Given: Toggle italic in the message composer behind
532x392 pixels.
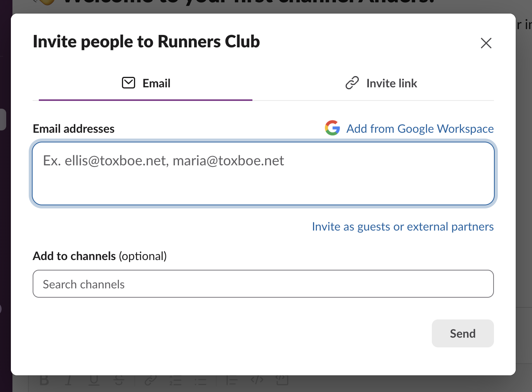Looking at the screenshot, I should [68, 380].
